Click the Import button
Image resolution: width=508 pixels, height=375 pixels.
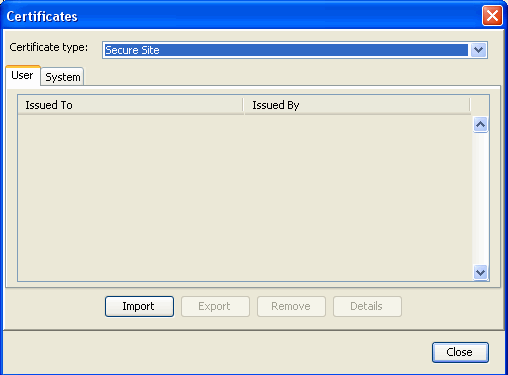click(139, 306)
